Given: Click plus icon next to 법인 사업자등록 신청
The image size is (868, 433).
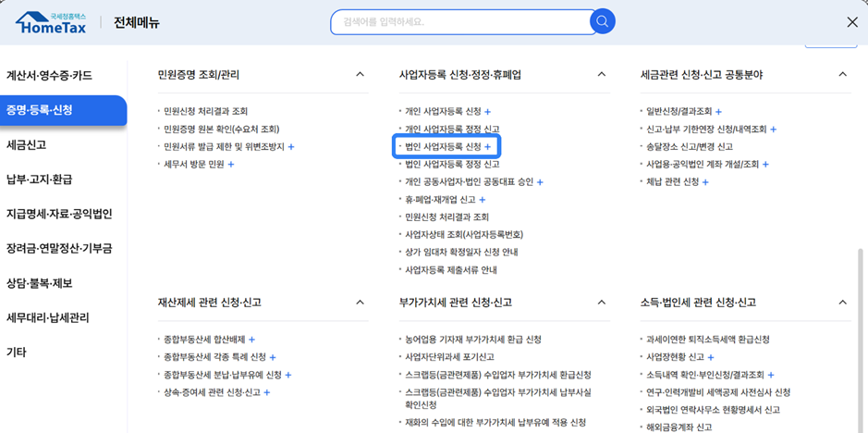Looking at the screenshot, I should pos(488,147).
